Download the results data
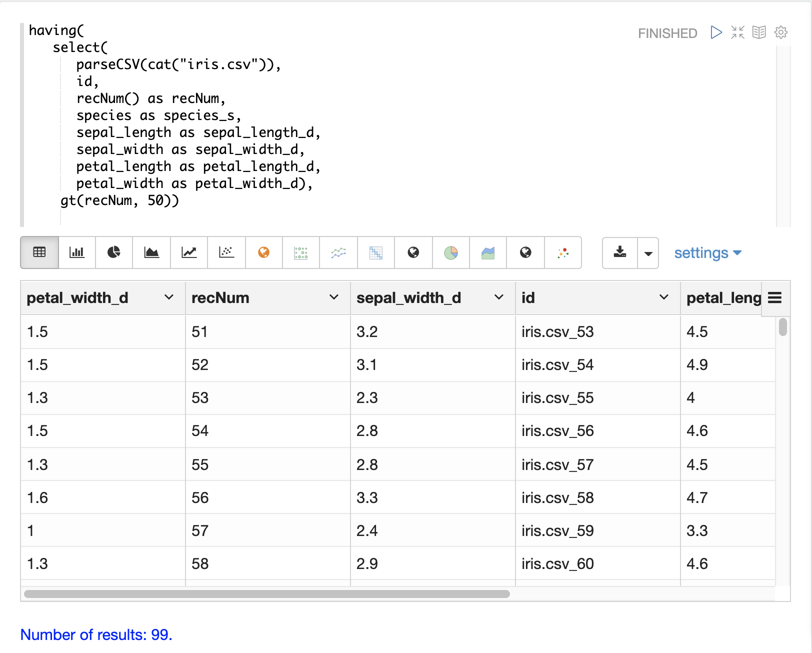Screen dimensions: 812x653 click(620, 252)
